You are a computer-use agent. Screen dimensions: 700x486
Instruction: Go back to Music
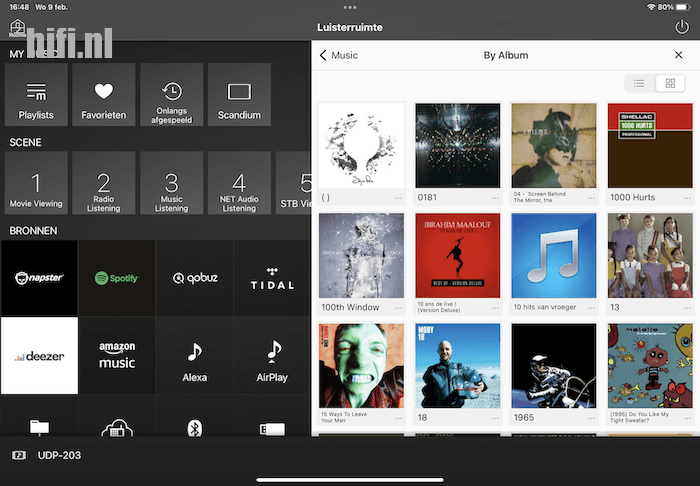(339, 55)
